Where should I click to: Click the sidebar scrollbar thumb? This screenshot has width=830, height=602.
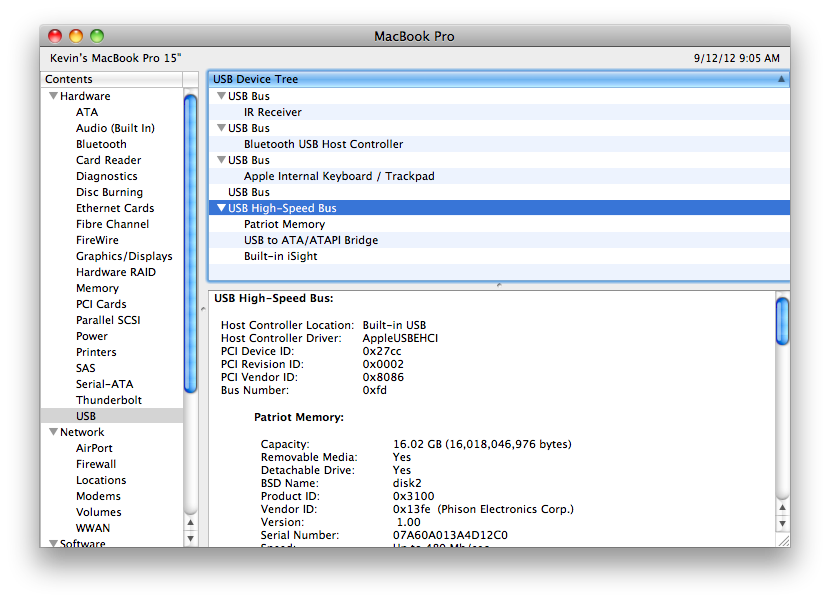(191, 244)
